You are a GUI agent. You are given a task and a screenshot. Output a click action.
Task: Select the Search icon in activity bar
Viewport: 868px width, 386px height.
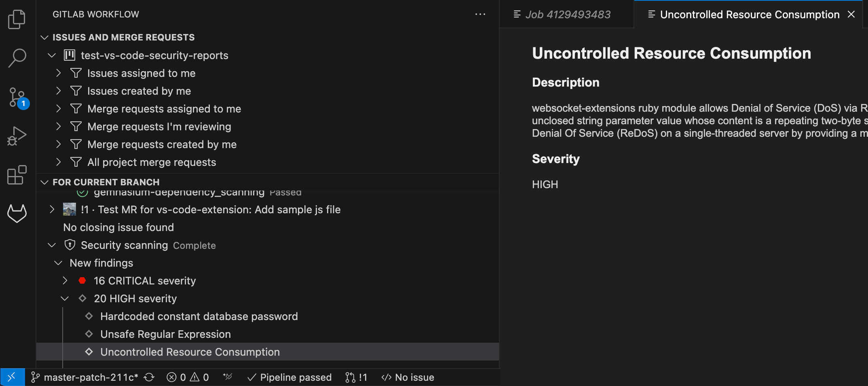[16, 58]
